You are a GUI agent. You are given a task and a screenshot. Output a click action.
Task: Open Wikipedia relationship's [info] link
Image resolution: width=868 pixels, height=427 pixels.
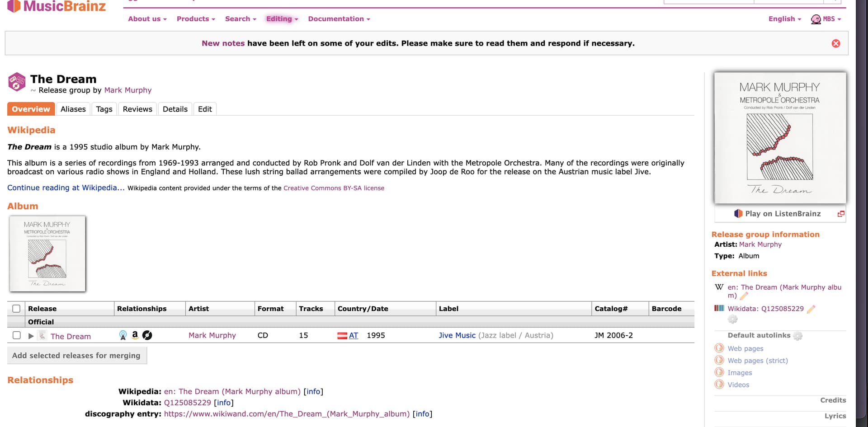click(313, 391)
